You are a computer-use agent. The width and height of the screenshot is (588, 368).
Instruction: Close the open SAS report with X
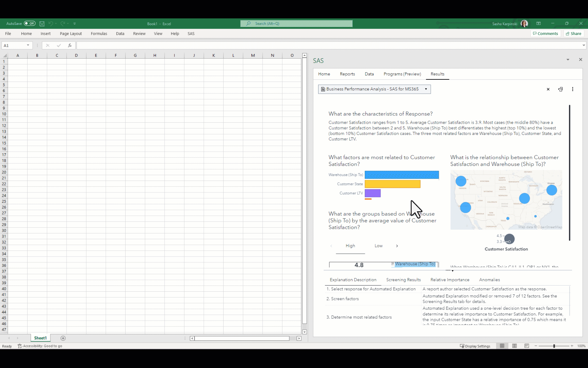coord(548,89)
